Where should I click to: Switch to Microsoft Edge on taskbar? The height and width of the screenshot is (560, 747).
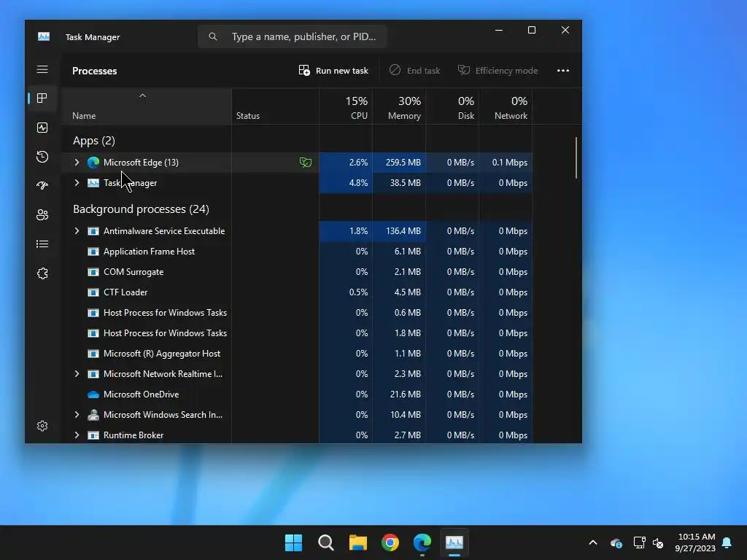(422, 542)
